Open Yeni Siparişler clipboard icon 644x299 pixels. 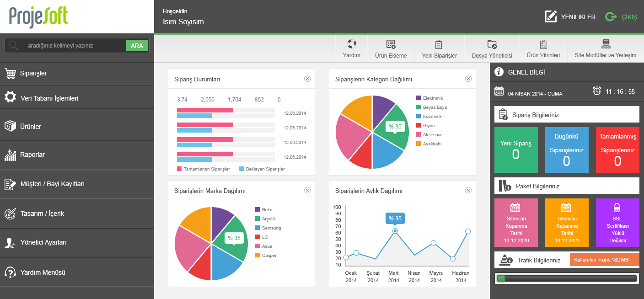point(439,44)
